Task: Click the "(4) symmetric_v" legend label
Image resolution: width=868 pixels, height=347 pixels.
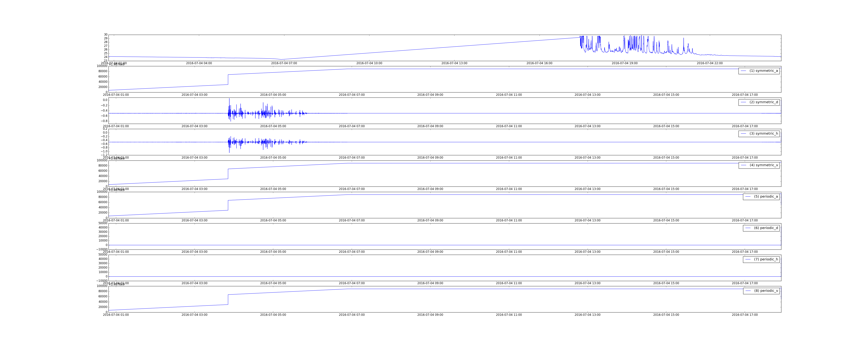Action: coord(763,165)
